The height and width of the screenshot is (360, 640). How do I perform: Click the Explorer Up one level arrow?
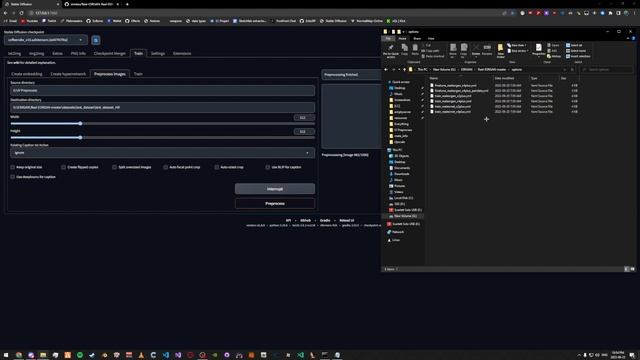pyautogui.click(x=404, y=70)
